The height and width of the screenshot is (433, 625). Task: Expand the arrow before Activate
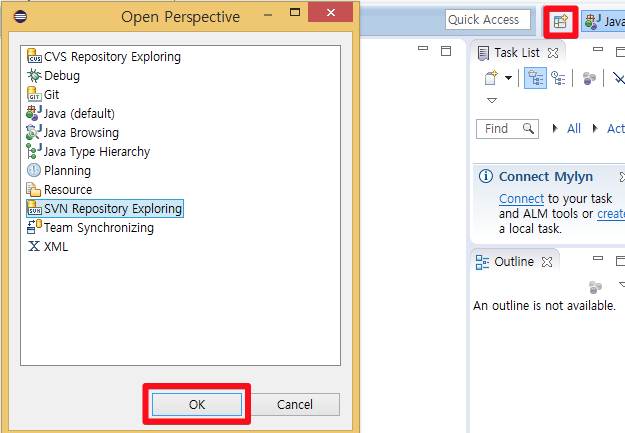click(595, 128)
